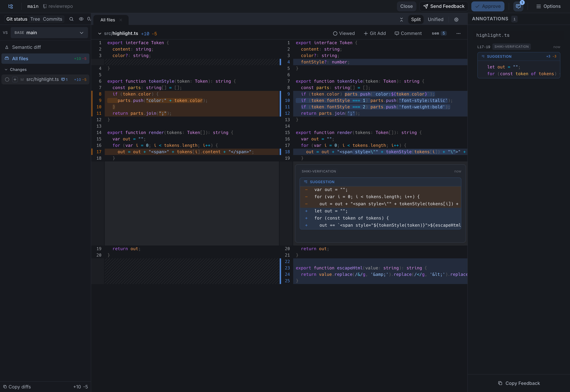
Task: Click the suggestion list icon in annotations card
Action: (x=483, y=56)
